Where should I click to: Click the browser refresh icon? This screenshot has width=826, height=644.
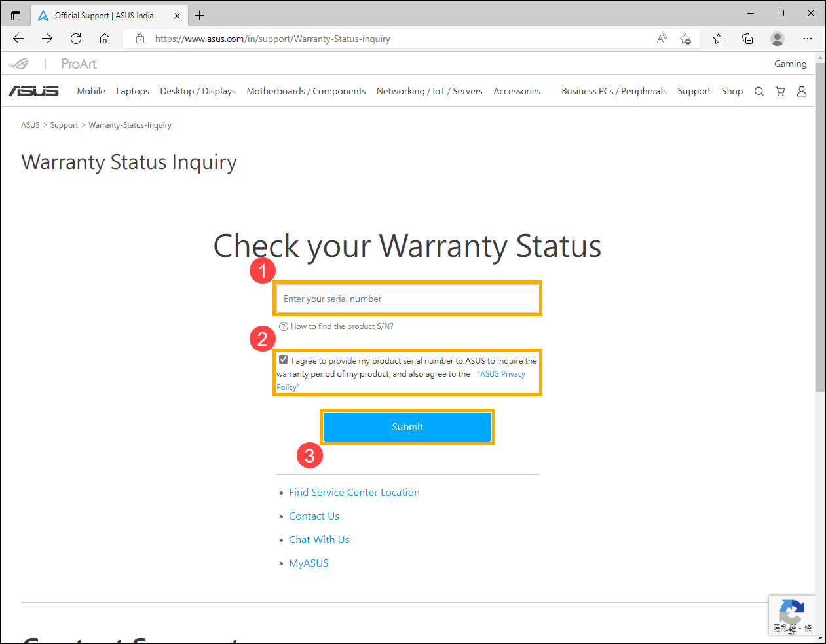point(76,38)
